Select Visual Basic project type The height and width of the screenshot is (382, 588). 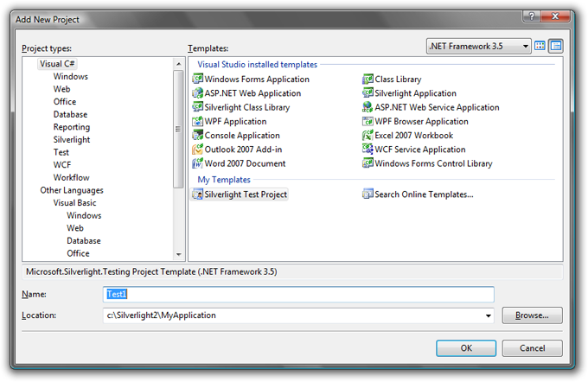point(74,203)
